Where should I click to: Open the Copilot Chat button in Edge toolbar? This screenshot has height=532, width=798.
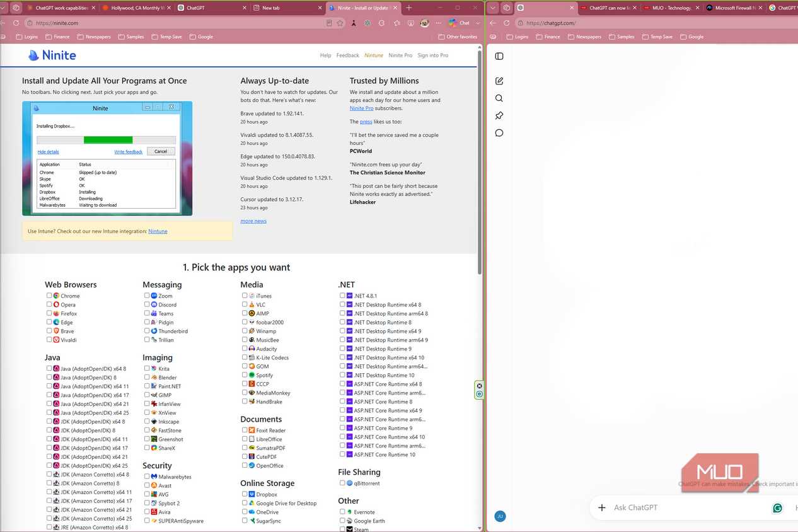pos(460,23)
